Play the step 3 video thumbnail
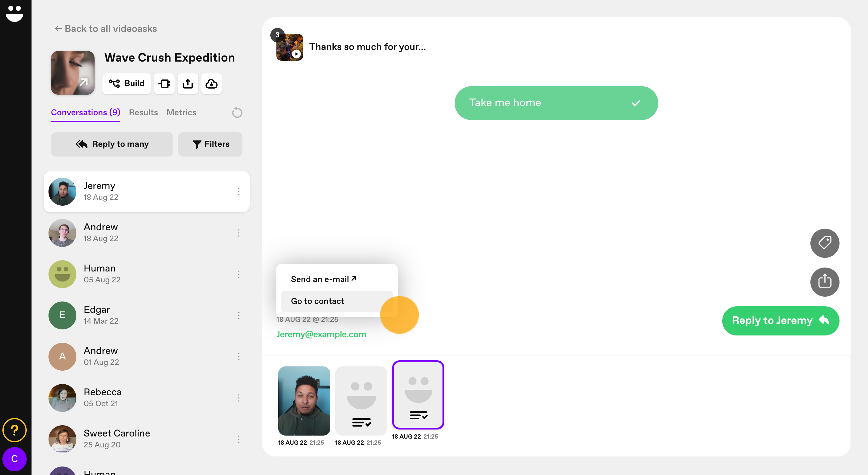868x475 pixels. pos(289,47)
